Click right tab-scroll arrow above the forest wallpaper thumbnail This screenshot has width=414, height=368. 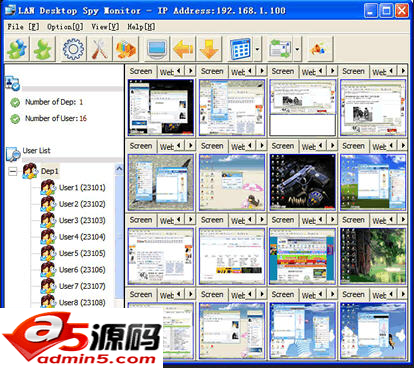[x=403, y=219]
